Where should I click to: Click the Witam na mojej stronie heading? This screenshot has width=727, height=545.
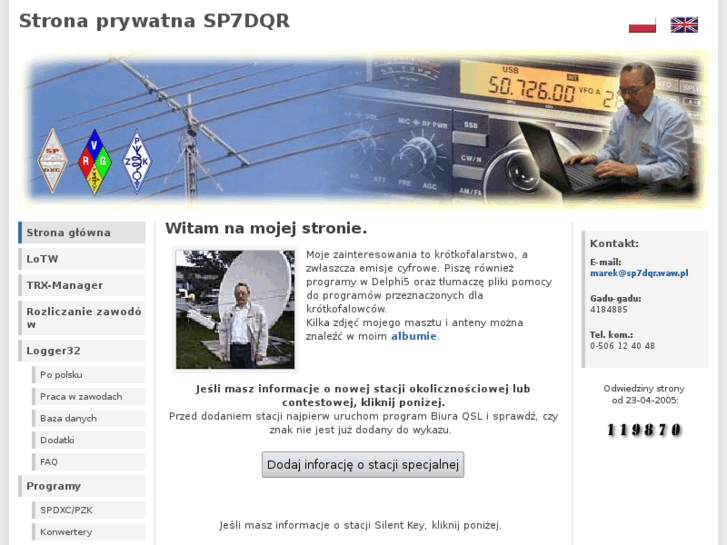(266, 228)
